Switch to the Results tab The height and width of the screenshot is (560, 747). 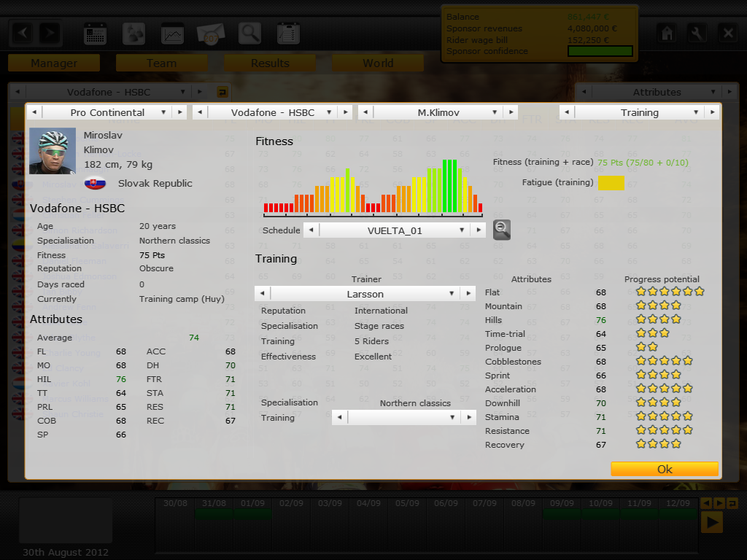(x=270, y=63)
